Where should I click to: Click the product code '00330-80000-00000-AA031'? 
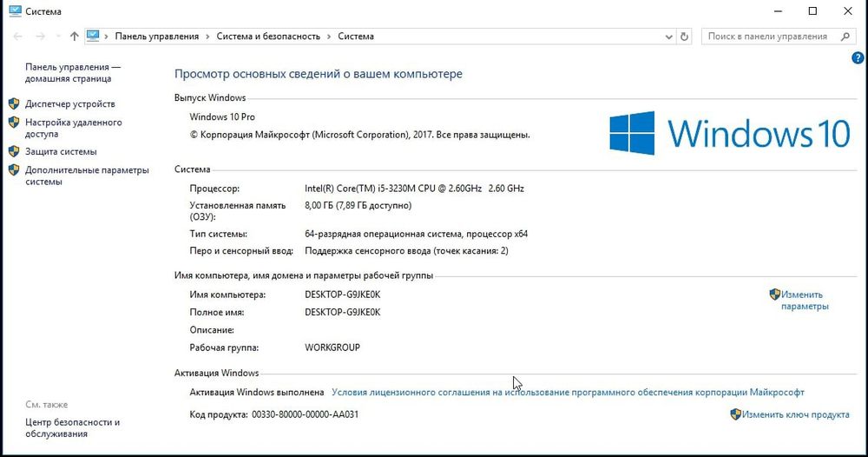pos(305,414)
